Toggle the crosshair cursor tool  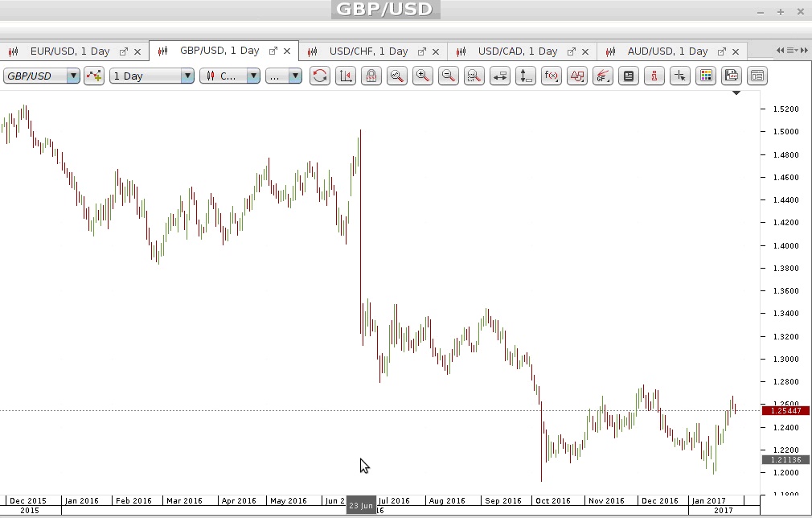[x=680, y=76]
